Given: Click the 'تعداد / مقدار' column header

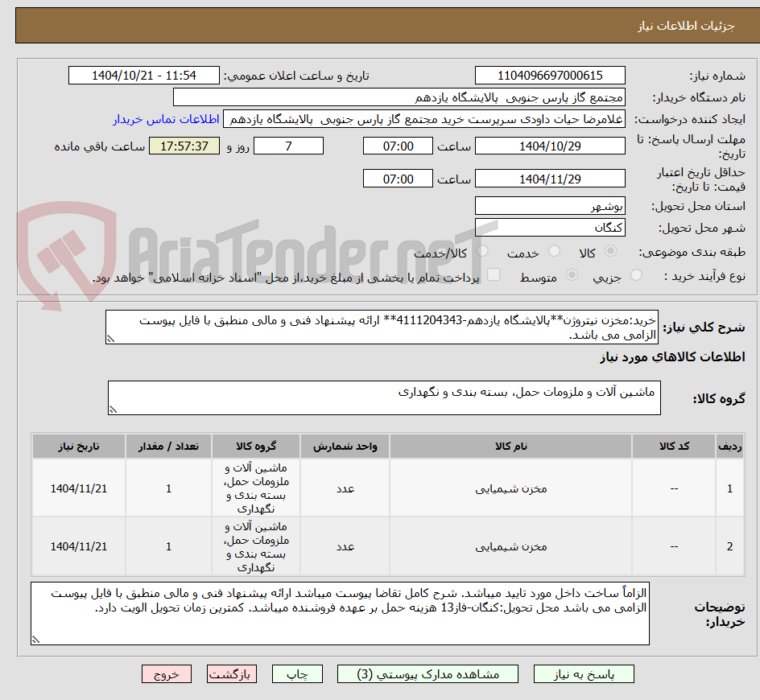Looking at the screenshot, I should tap(169, 447).
